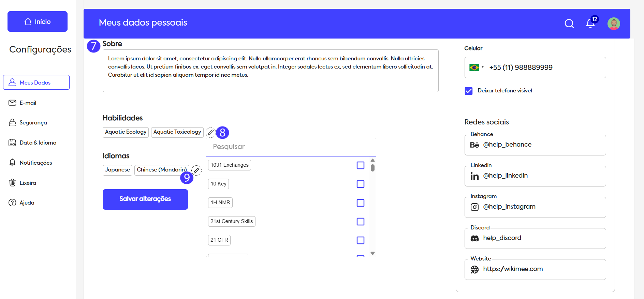This screenshot has width=644, height=299.
Task: Check the 1031 Exchanges skill checkbox
Action: (x=360, y=165)
